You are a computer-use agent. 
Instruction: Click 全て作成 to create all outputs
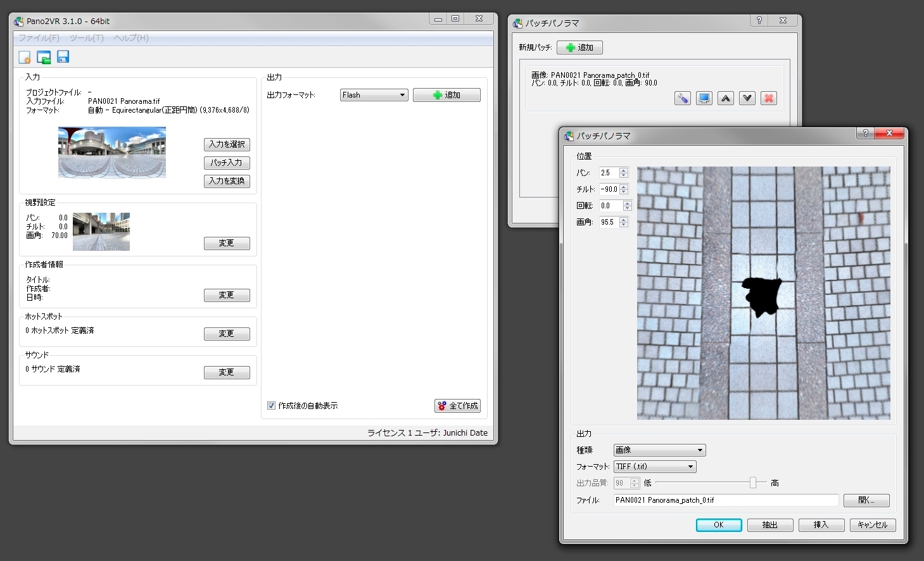pos(457,405)
